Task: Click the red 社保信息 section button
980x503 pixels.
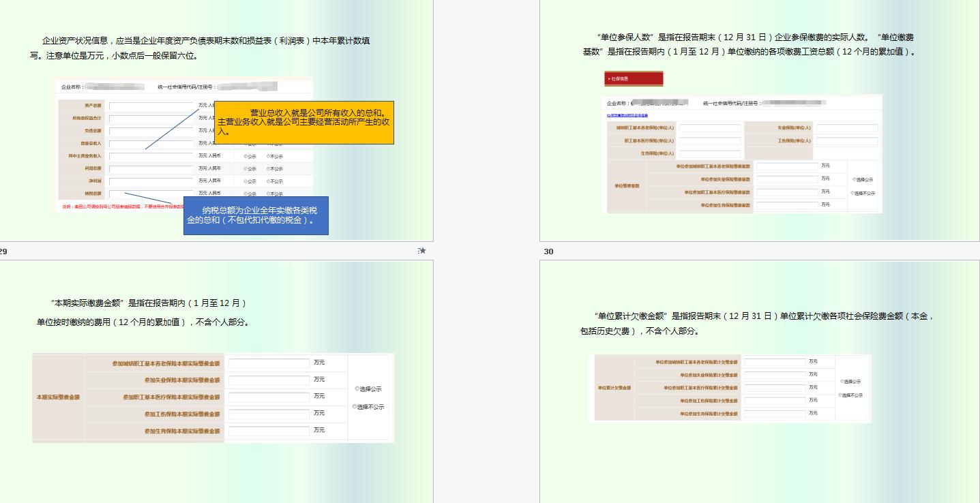Action: click(x=633, y=79)
